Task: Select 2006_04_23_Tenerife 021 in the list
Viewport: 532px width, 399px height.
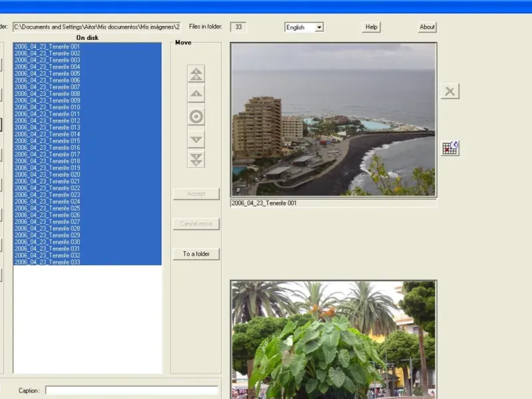Action: [x=87, y=181]
